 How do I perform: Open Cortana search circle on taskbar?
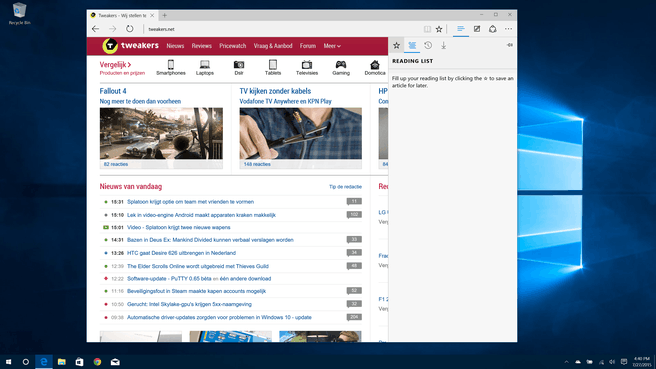coord(26,362)
